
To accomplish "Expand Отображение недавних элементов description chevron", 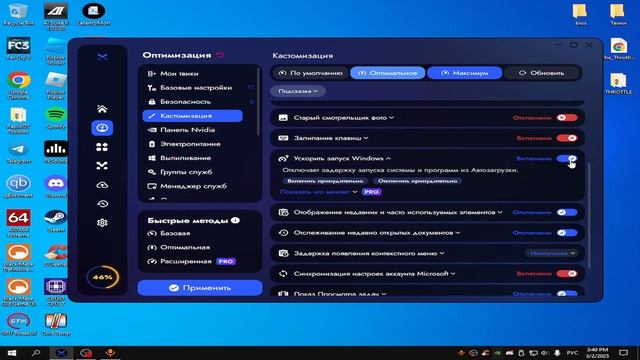I will click(x=500, y=212).
